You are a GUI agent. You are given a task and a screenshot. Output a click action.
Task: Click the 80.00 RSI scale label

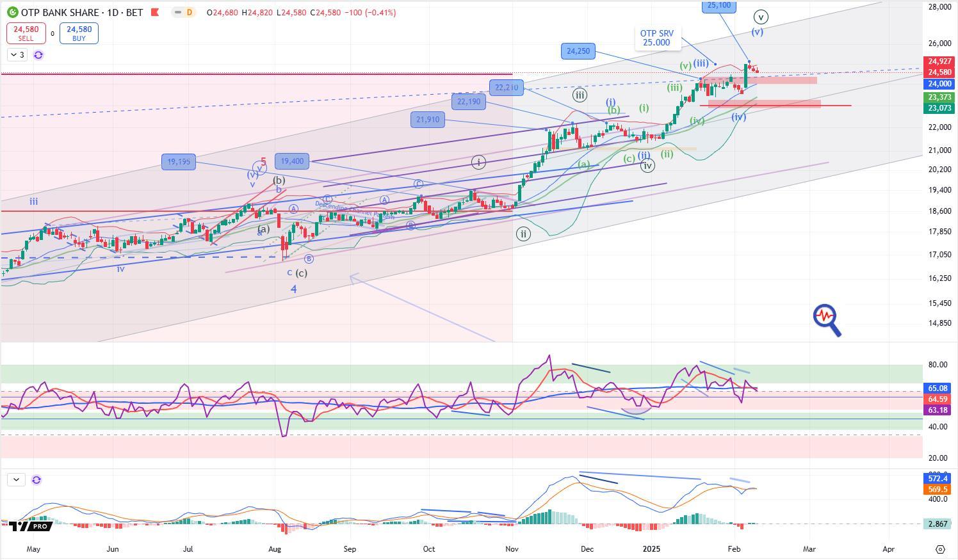(x=938, y=365)
